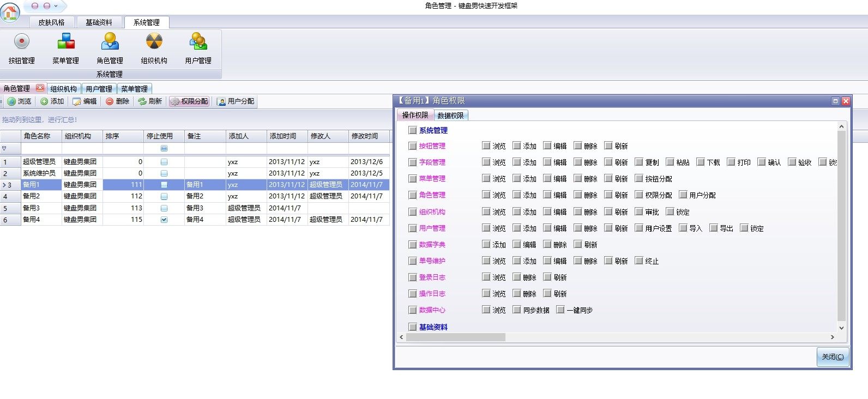Viewport: 868px width, 399px height.
Task: Enable 浏览 permission for 按钮管理
Action: [486, 146]
